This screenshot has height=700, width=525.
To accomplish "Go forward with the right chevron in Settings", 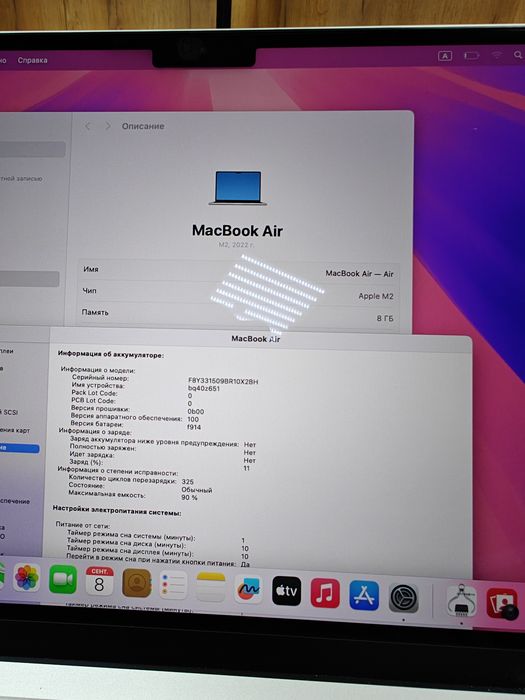I will (108, 126).
